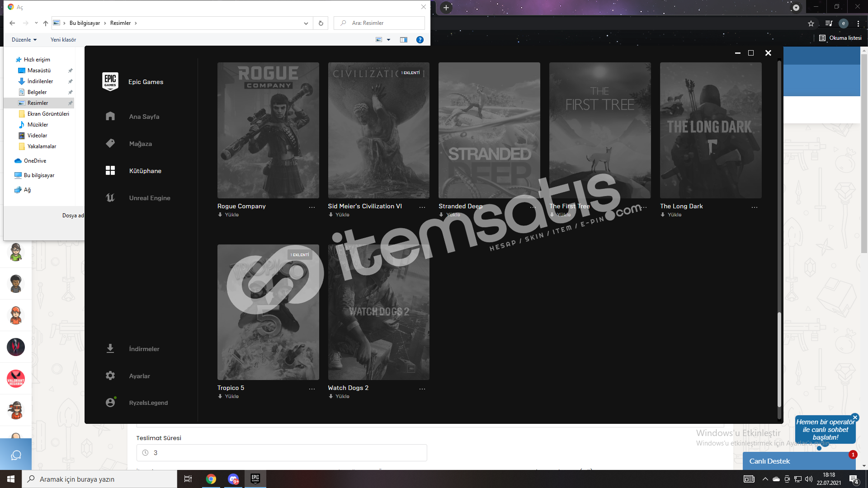
Task: Click the Epic Games logo icon
Action: click(110, 82)
